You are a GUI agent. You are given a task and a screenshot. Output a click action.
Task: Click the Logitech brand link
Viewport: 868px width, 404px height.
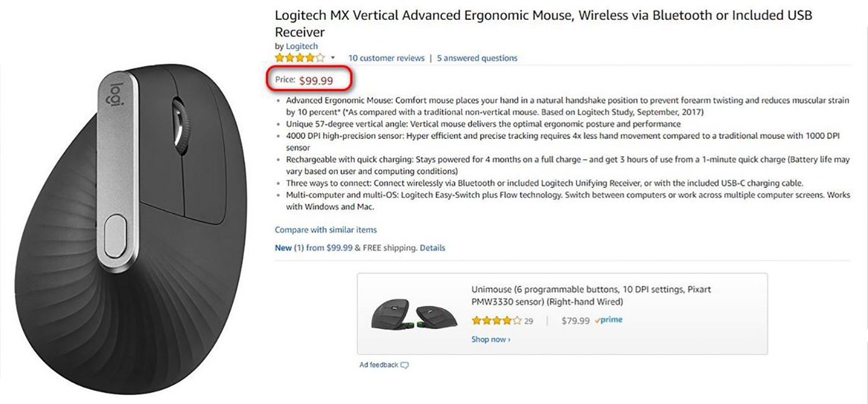(301, 46)
